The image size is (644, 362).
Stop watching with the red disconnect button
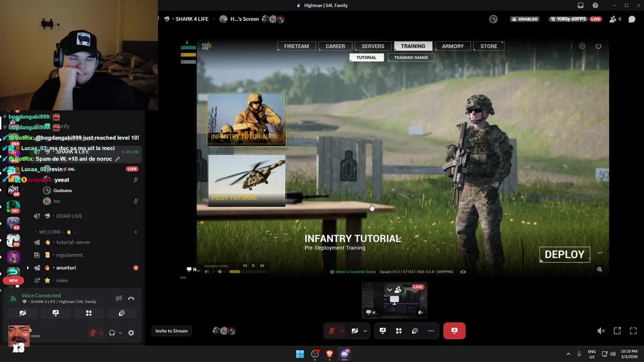454,331
